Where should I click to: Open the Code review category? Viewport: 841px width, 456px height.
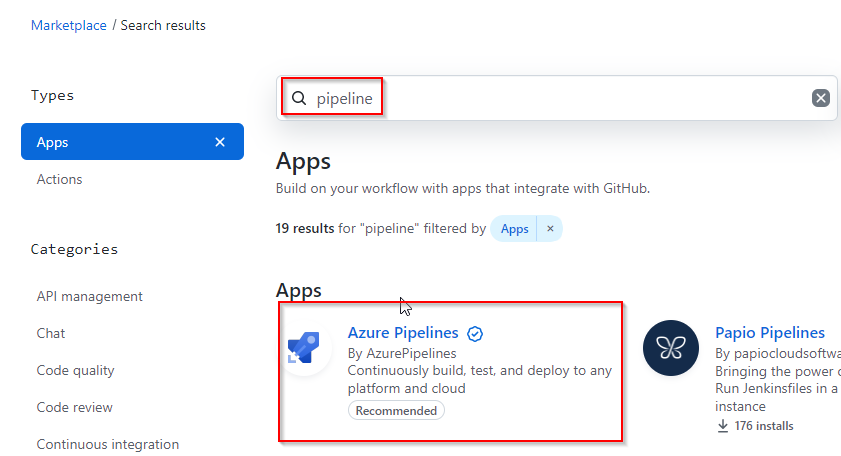(x=75, y=407)
